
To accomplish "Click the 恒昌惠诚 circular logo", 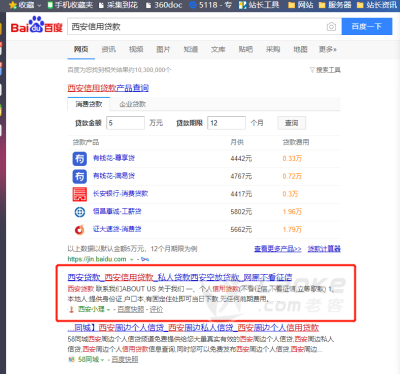I will coord(80,212).
